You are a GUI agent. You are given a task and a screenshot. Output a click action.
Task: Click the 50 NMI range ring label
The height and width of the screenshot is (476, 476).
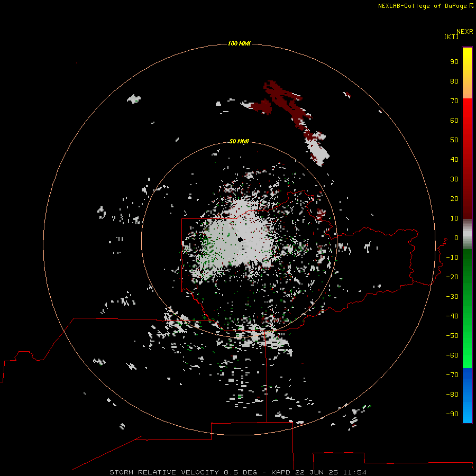coord(239,141)
